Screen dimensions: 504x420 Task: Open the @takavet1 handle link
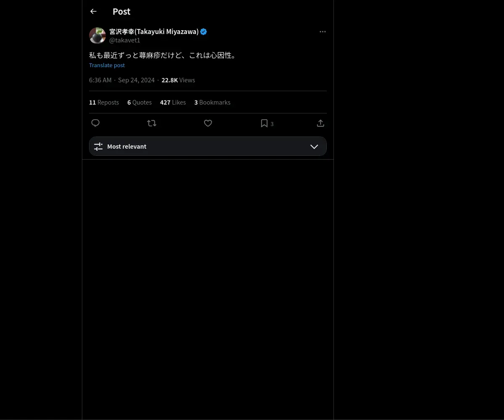[125, 40]
